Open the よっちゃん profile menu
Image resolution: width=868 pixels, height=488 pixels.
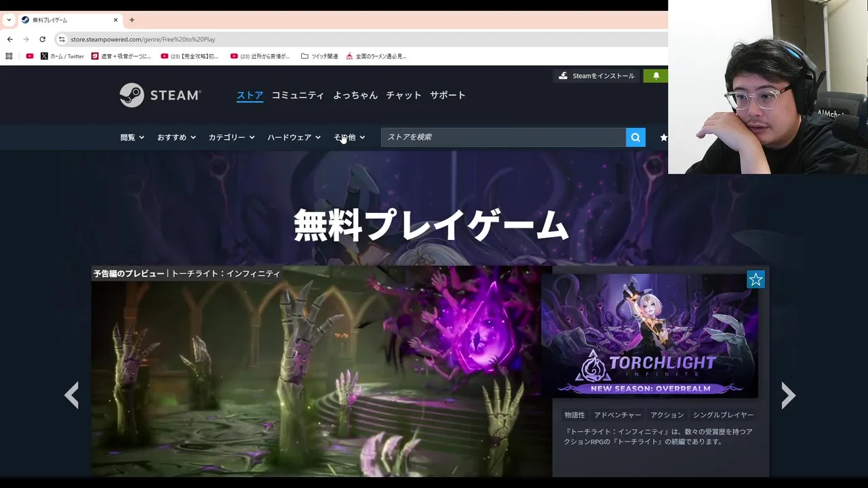click(355, 96)
